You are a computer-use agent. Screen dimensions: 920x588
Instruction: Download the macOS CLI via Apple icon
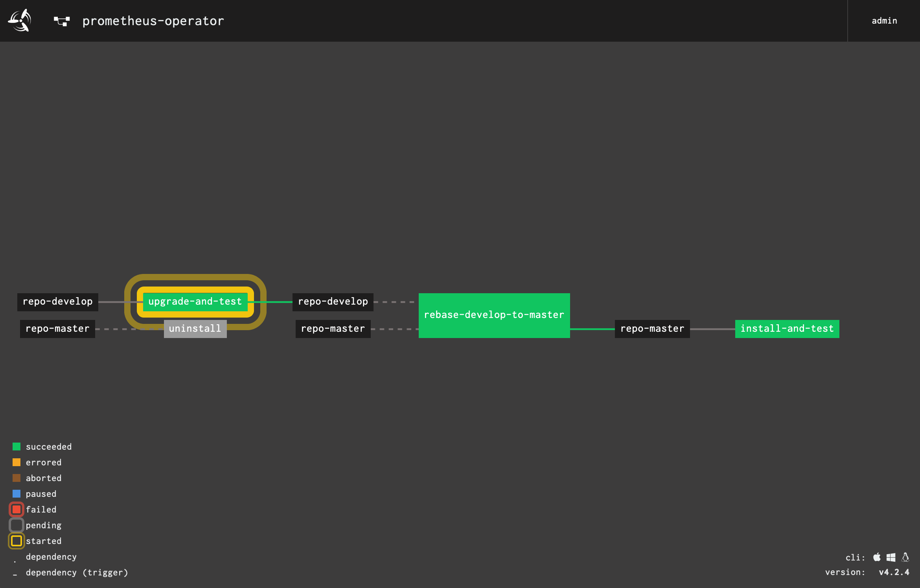877,557
